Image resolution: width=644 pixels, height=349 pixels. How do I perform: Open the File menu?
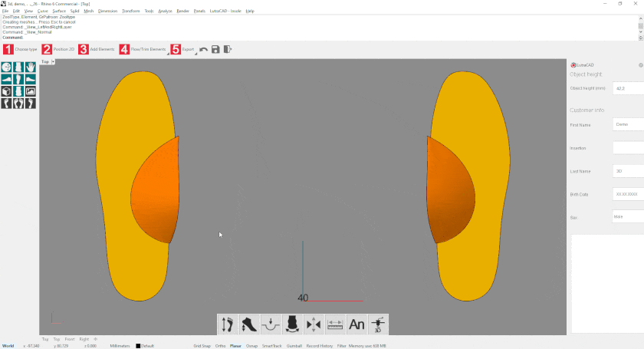coord(5,11)
